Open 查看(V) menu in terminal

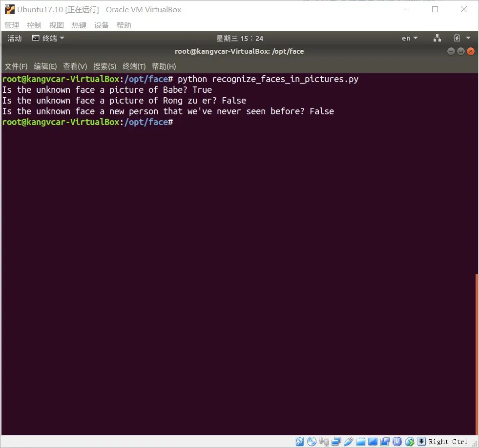[x=75, y=66]
